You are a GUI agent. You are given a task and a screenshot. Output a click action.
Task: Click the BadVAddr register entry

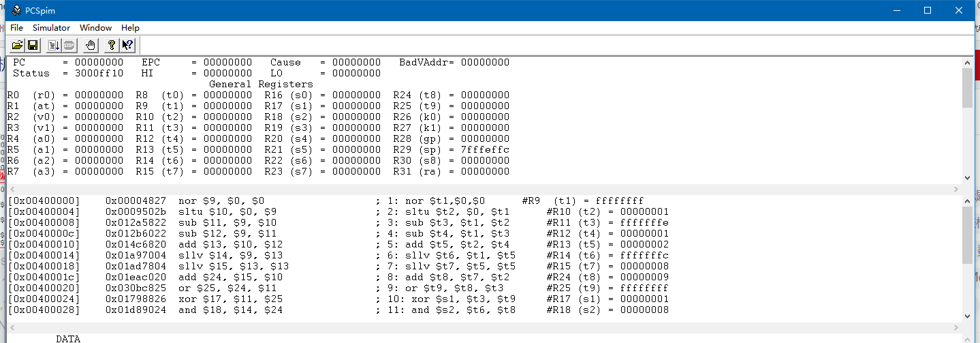coord(454,62)
